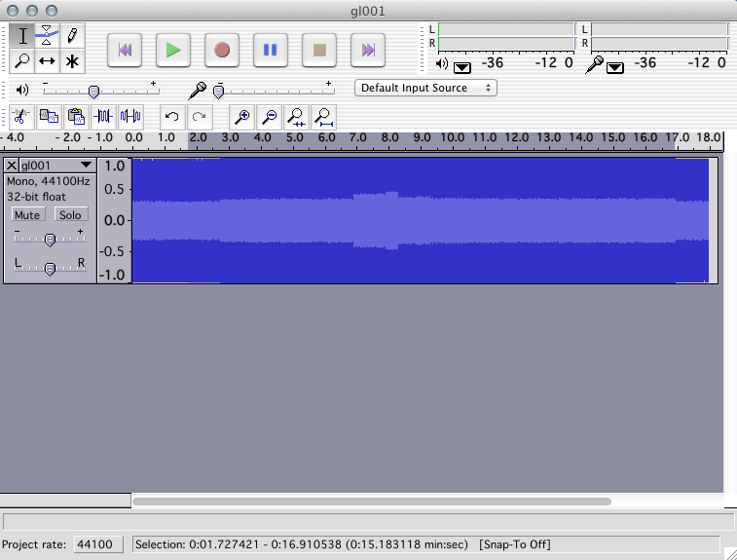Click the Selection time status text
Screen dimensions: 737x560
pos(302,544)
